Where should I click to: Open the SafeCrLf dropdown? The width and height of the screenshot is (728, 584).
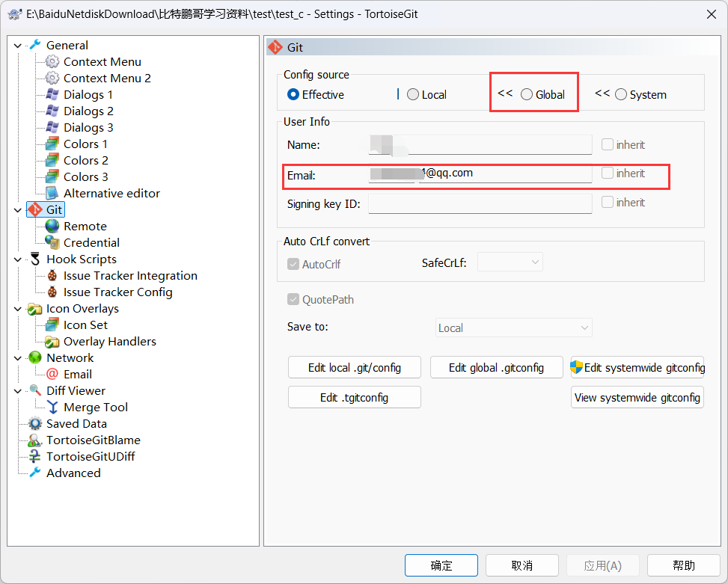click(x=510, y=262)
